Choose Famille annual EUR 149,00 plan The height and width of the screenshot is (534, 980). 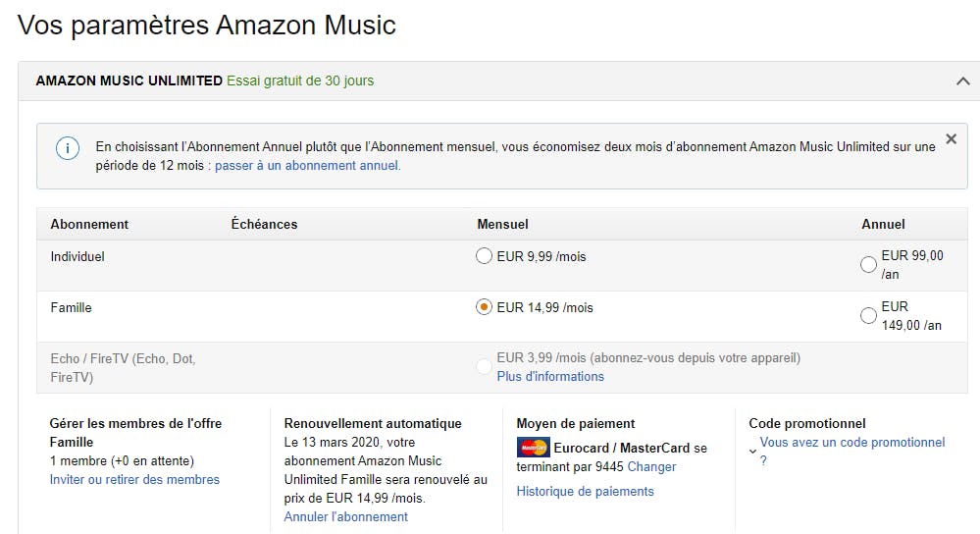[868, 315]
